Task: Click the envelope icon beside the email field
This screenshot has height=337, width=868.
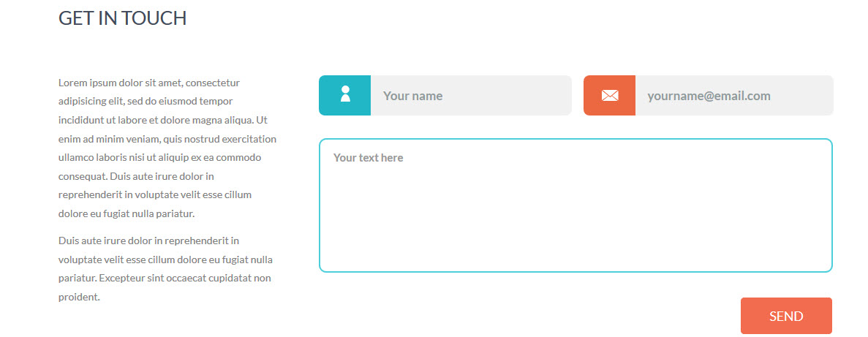Action: pyautogui.click(x=609, y=95)
